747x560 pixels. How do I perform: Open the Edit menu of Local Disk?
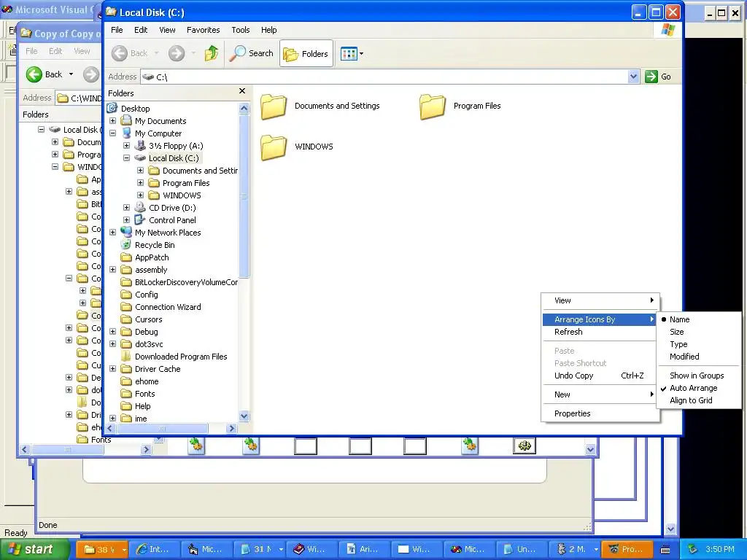(x=141, y=30)
